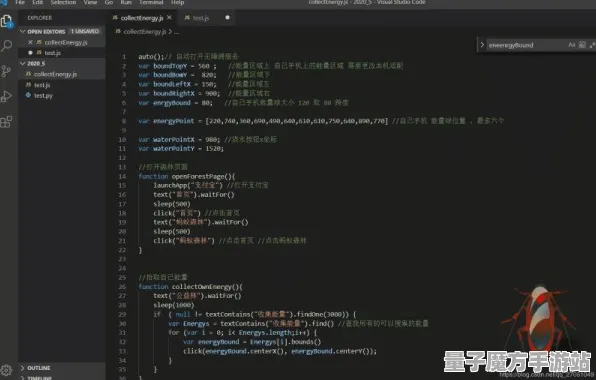Viewport: 596px width, 380px height.
Task: Click the waterPointX declaration on line 10
Action: tap(179, 139)
